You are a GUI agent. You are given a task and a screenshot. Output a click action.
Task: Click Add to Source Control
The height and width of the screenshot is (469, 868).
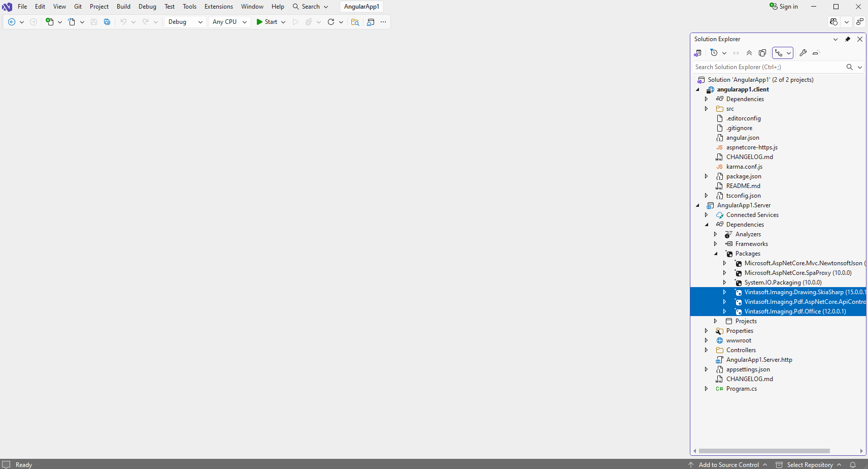coord(728,464)
